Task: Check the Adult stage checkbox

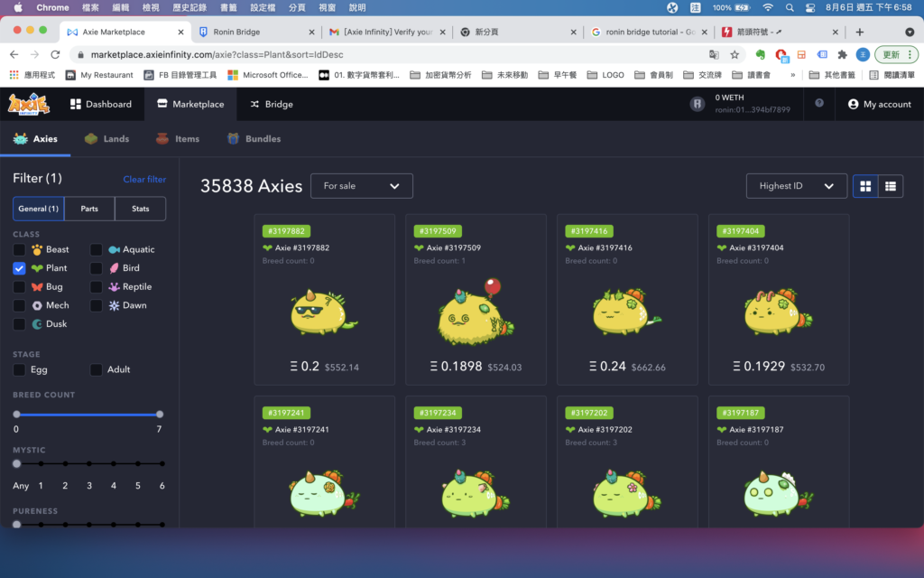Action: pos(96,369)
